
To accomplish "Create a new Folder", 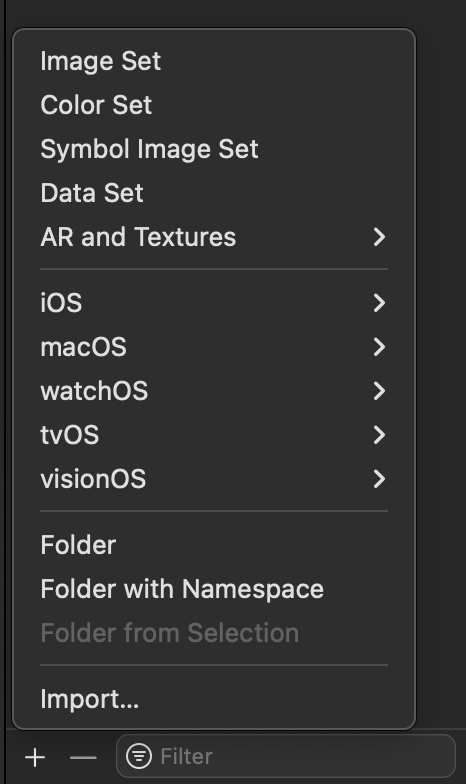I will pyautogui.click(x=214, y=545).
